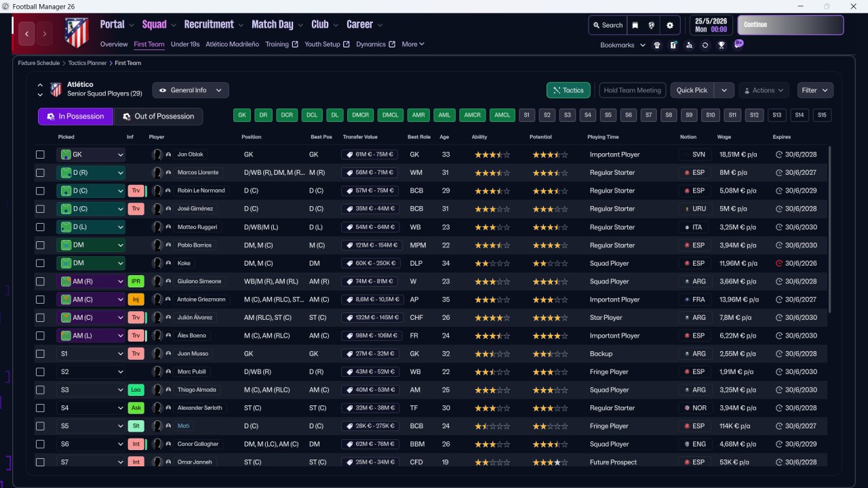
Task: Expand the General Info view dropdown
Action: click(x=191, y=90)
